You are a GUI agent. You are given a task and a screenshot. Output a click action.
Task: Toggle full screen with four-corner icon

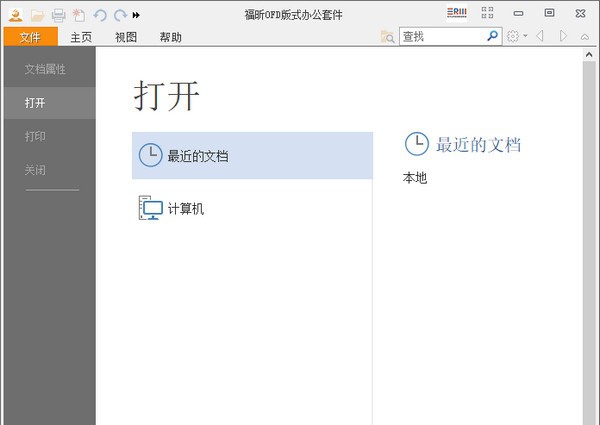[487, 13]
